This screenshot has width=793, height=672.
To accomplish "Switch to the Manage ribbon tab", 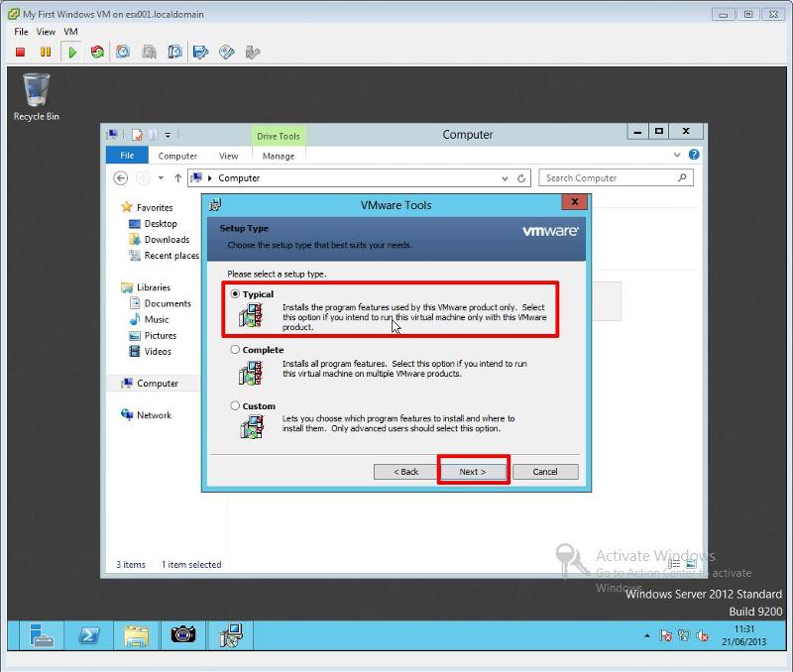I will 279,156.
